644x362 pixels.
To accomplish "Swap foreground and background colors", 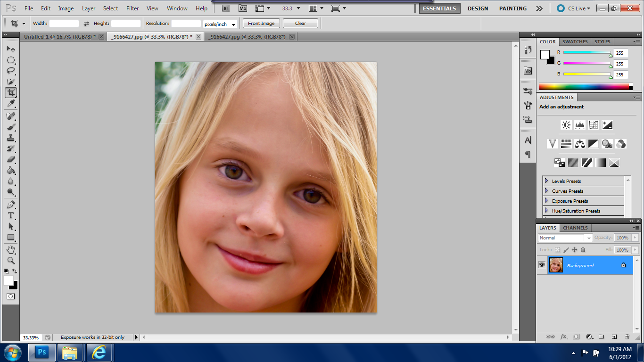I will [15, 271].
